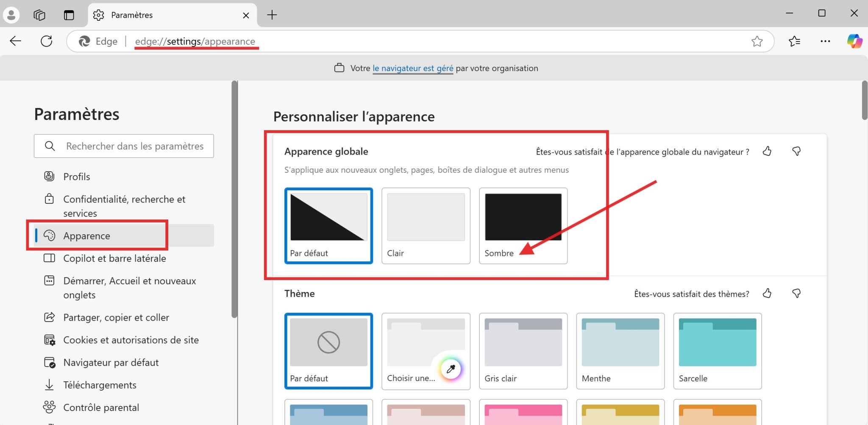Open the Copilot icon in the toolbar
The width and height of the screenshot is (868, 425).
854,41
